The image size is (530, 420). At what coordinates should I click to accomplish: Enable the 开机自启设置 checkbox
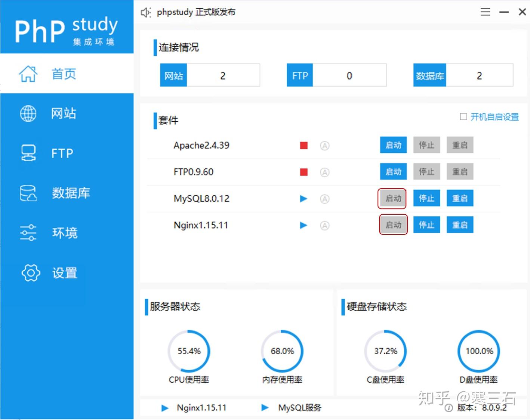point(464,117)
